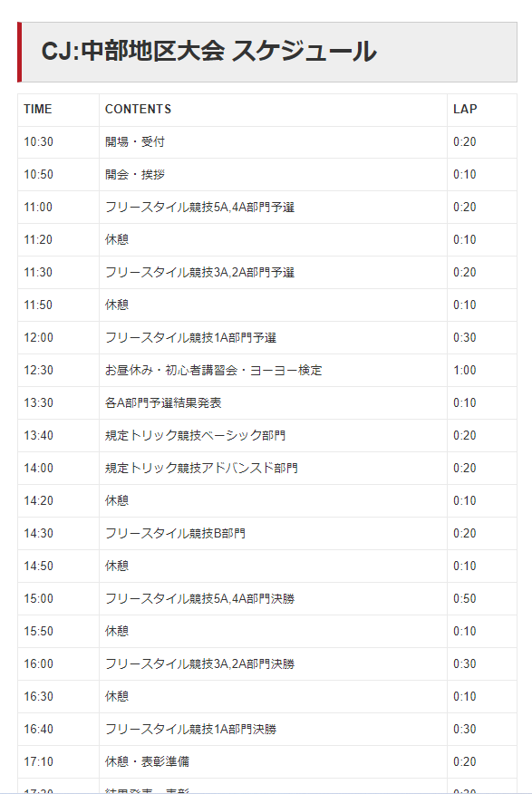Click 規定トリック競技ベーシック部門 entry
This screenshot has height=794, width=532.
click(x=195, y=435)
